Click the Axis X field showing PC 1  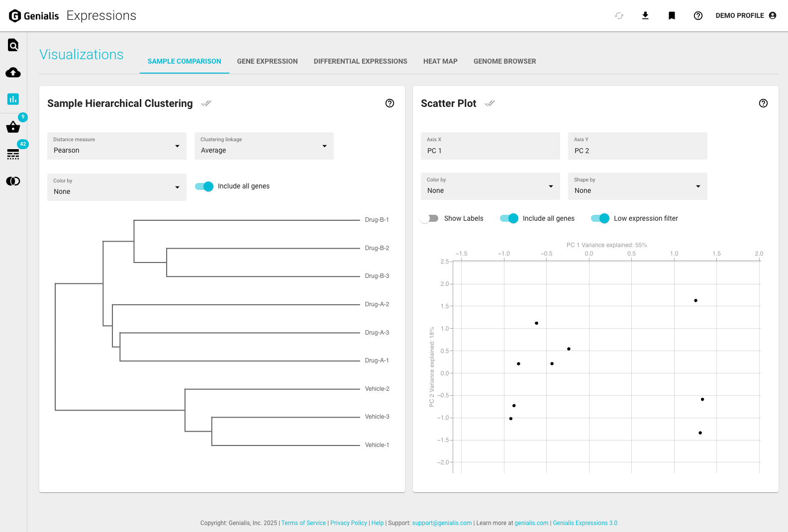point(490,146)
